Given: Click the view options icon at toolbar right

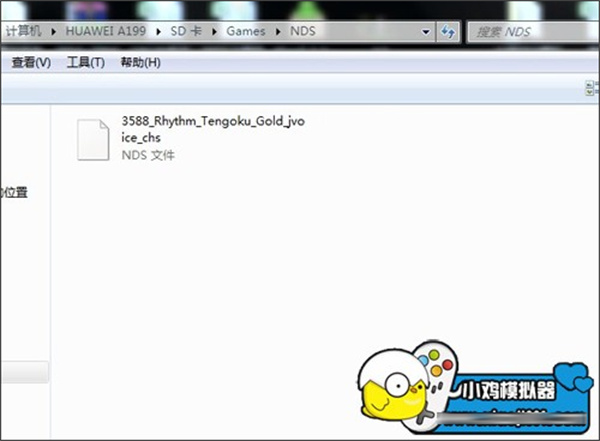Looking at the screenshot, I should (x=592, y=88).
